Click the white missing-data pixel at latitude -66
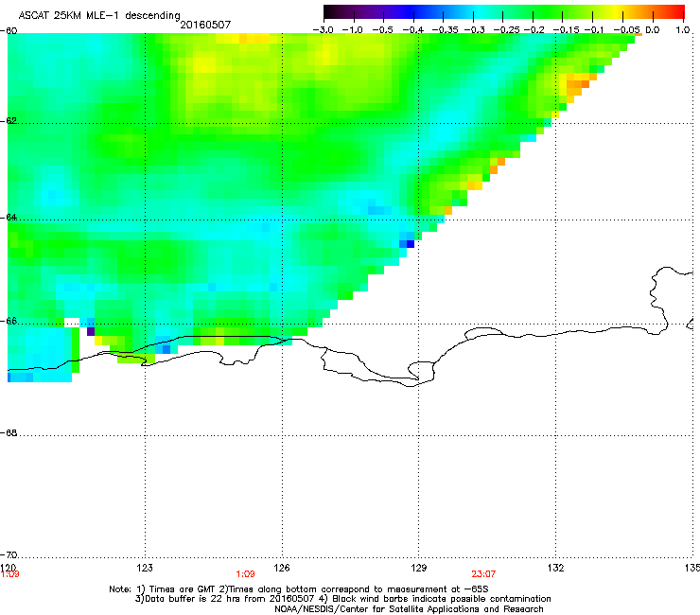The height and width of the screenshot is (615, 700). point(72,323)
